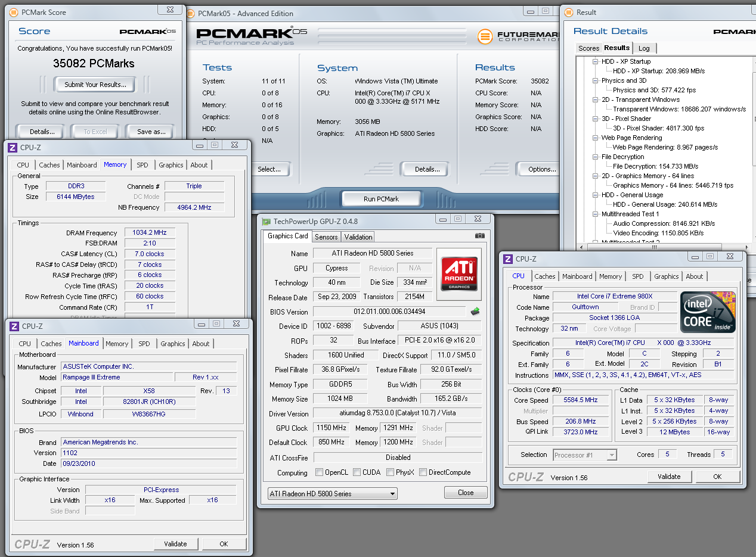This screenshot has width=756, height=557.
Task: Click the Save as button
Action: [x=151, y=132]
